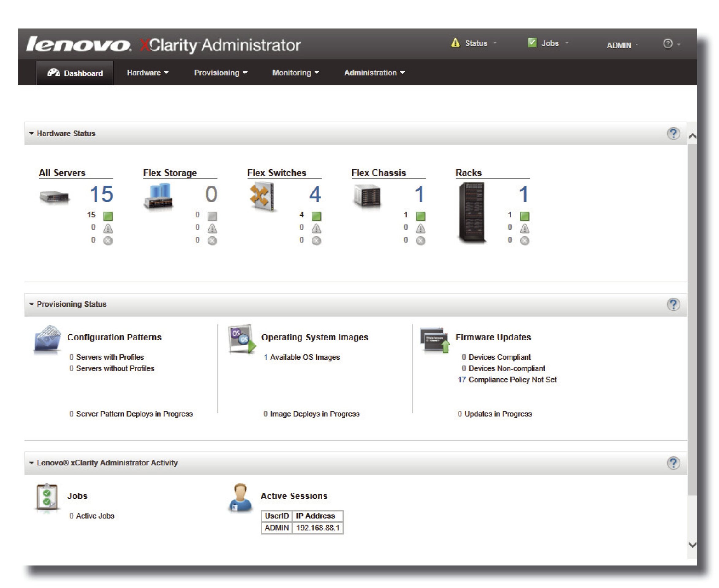Click the Lenovo XClarity Administrator logo
719x588 pixels.
(x=163, y=45)
